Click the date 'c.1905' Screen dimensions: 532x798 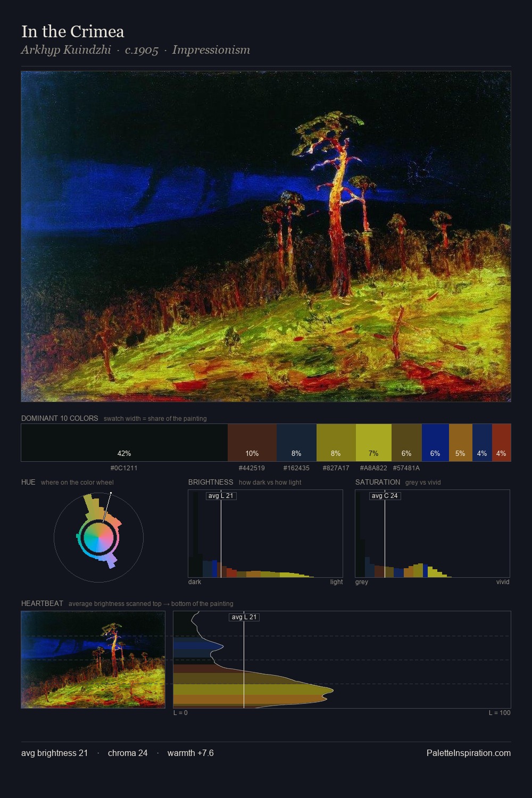click(x=142, y=50)
